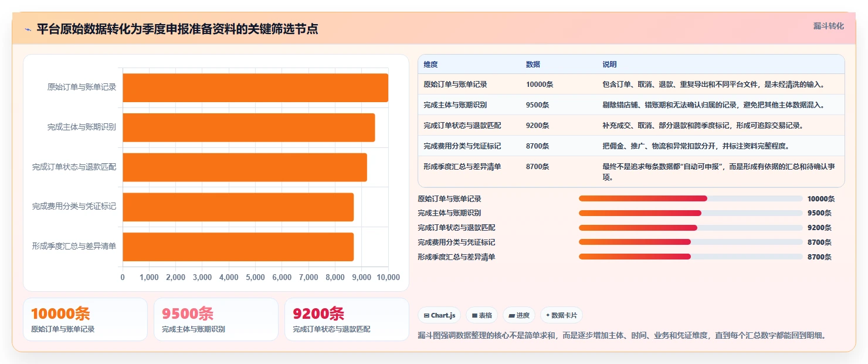The height and width of the screenshot is (364, 868).
Task: Click the chart bar for 完成主体与账期识别
Action: (x=249, y=127)
